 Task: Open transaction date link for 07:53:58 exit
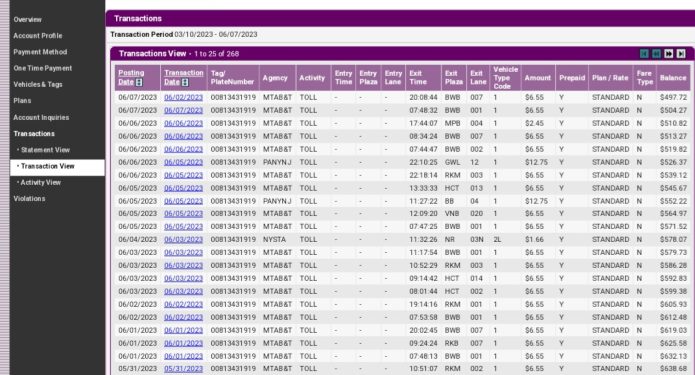pyautogui.click(x=184, y=317)
